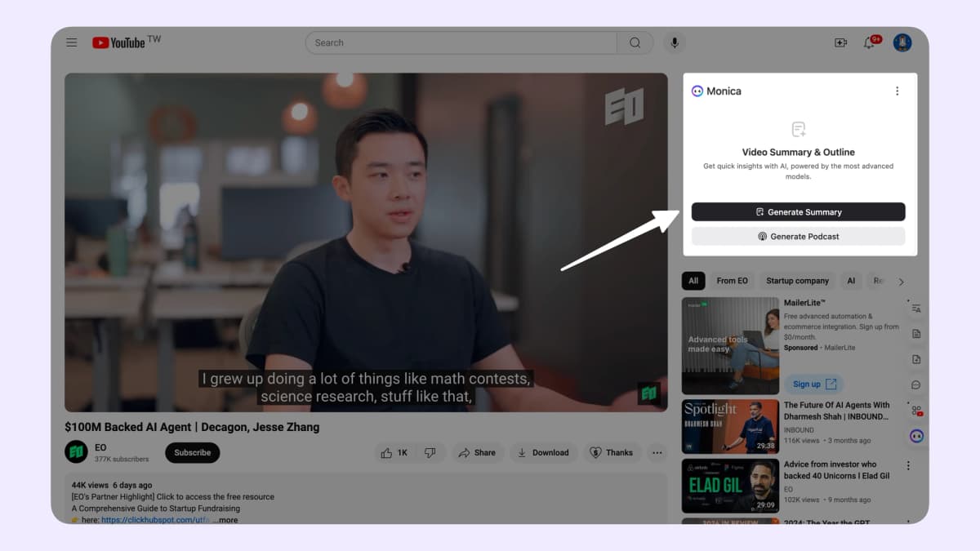Click 'Advice from investor who backed' title

pos(836,469)
